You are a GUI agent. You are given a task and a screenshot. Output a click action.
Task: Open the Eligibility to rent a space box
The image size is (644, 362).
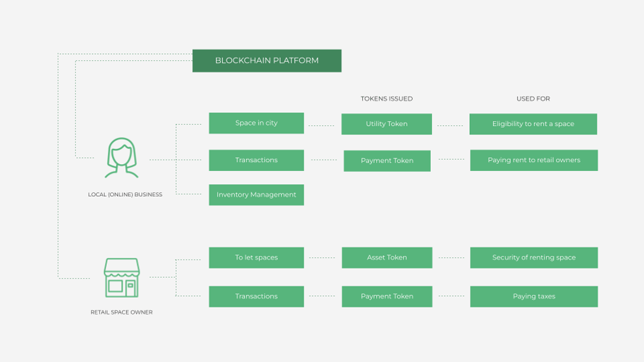pos(533,124)
